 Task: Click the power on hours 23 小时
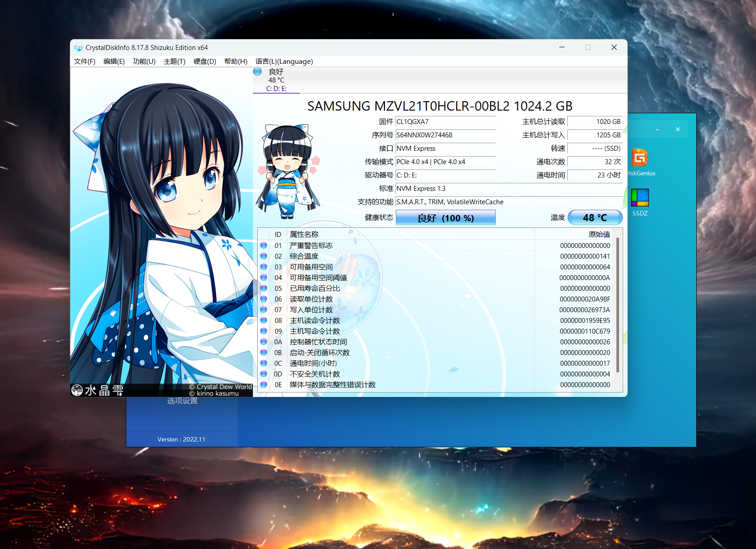[595, 175]
